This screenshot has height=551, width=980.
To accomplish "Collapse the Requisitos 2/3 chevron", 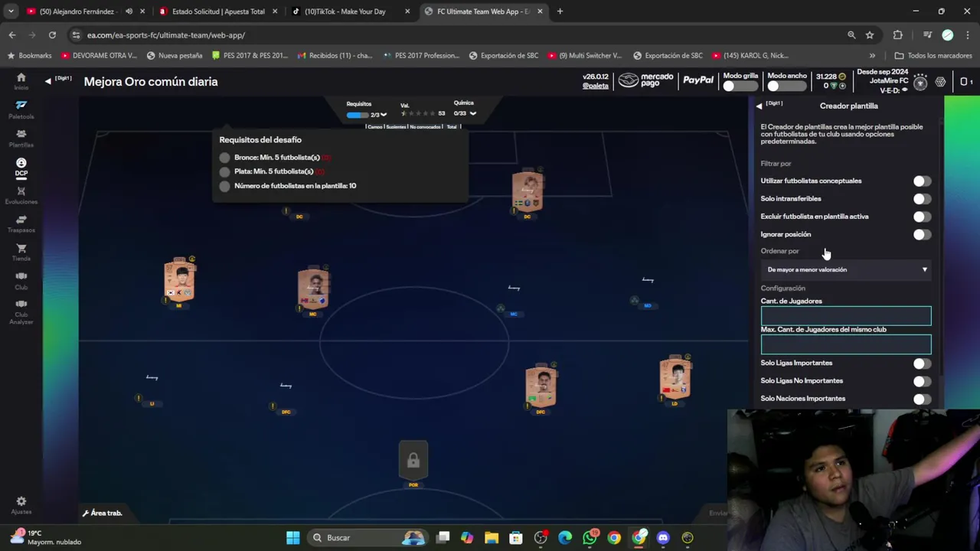I will [x=384, y=115].
